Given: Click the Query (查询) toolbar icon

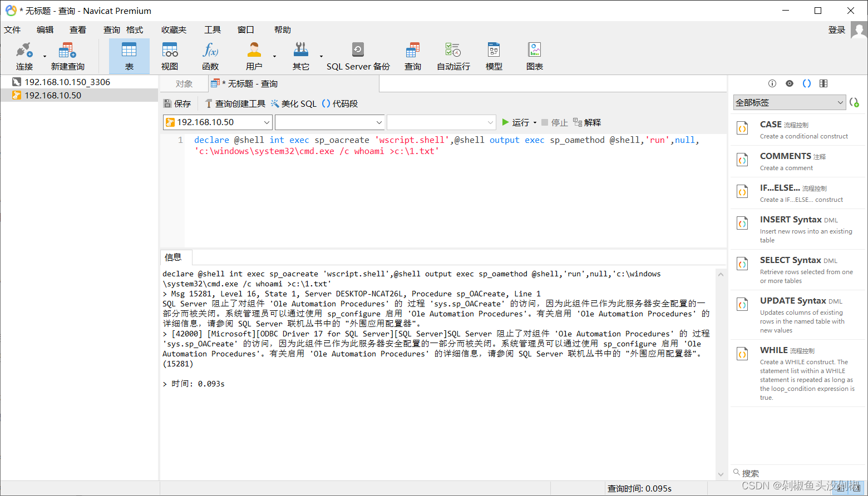Looking at the screenshot, I should pos(413,56).
